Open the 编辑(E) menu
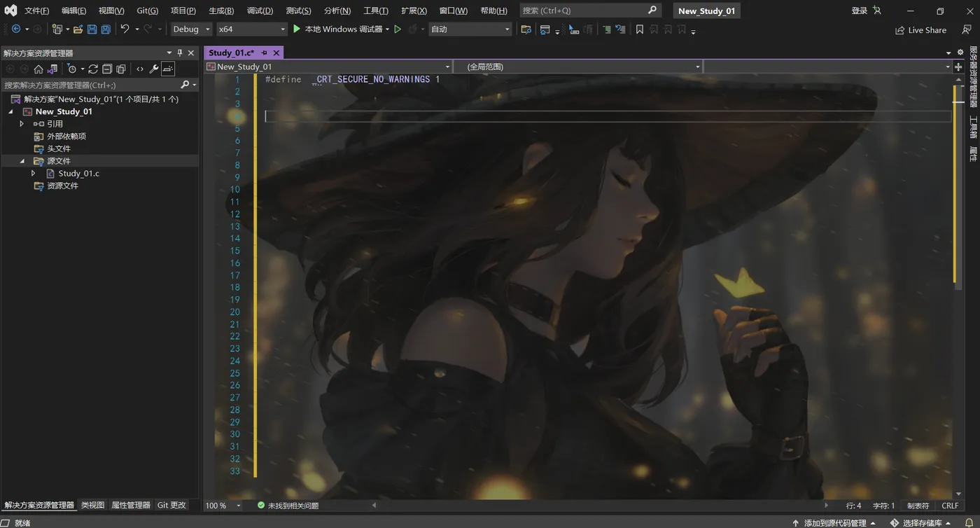Viewport: 980px width, 528px height. coord(73,11)
